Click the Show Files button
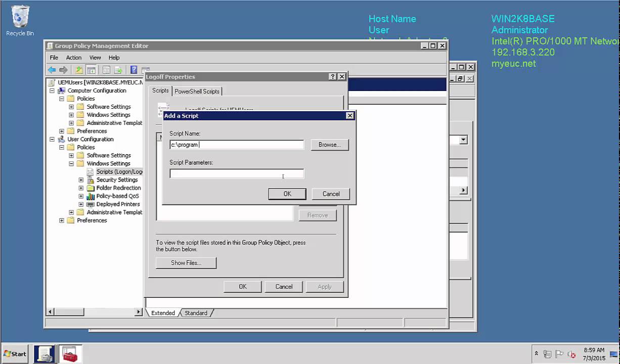 (186, 263)
